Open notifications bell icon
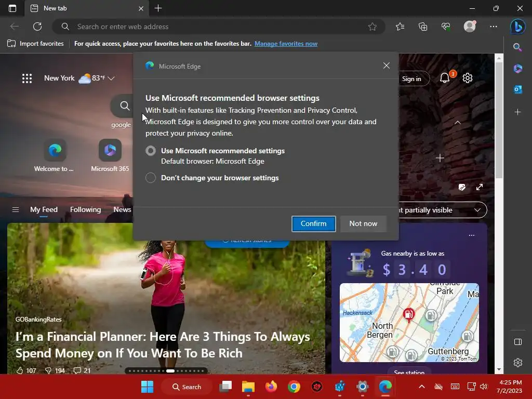532x399 pixels. tap(445, 78)
